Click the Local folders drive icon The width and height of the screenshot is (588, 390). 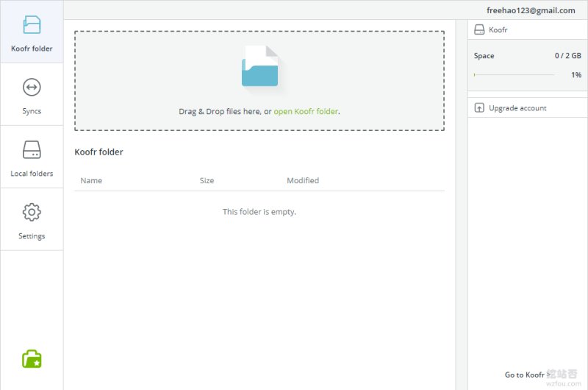point(32,150)
